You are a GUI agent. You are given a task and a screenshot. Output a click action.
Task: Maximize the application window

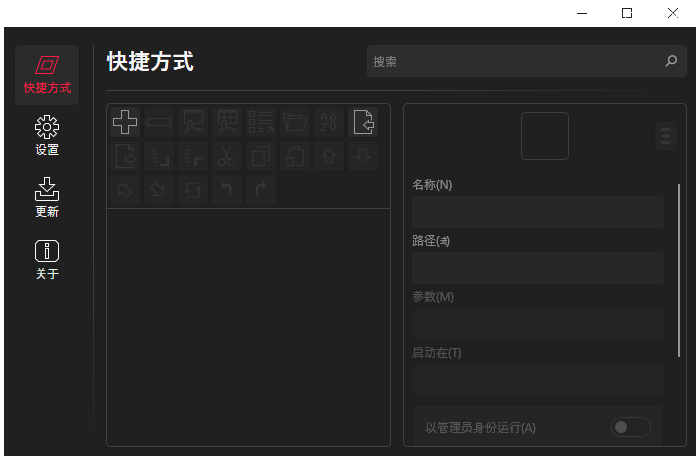tap(627, 13)
